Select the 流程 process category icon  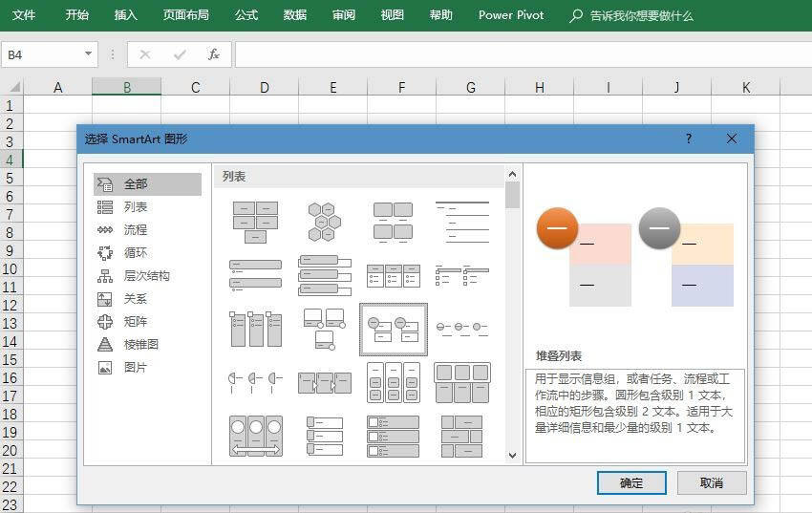coord(105,230)
